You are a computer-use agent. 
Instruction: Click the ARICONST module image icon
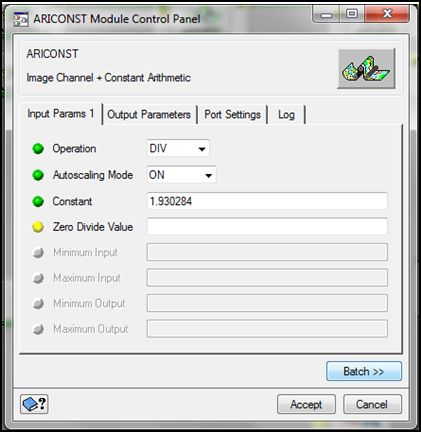(366, 68)
